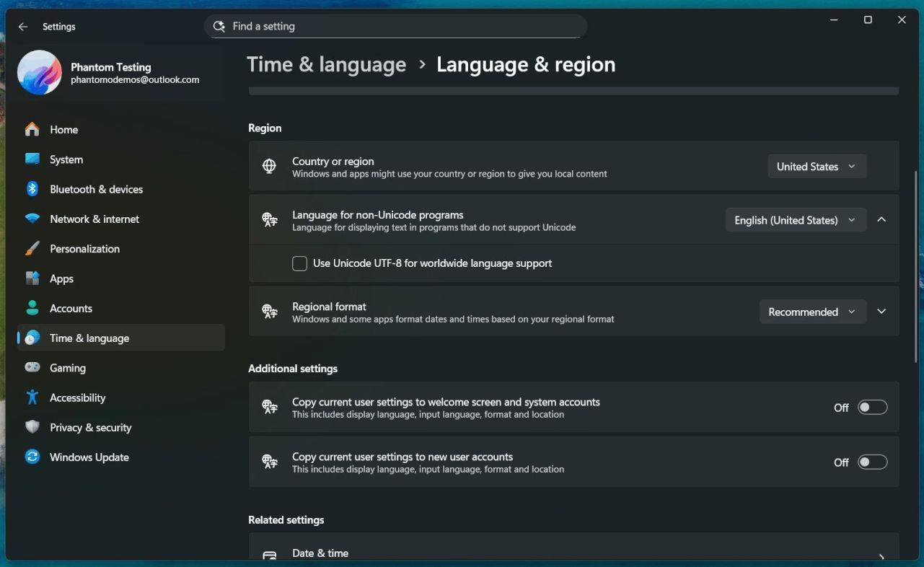Open System settings page

(121, 159)
